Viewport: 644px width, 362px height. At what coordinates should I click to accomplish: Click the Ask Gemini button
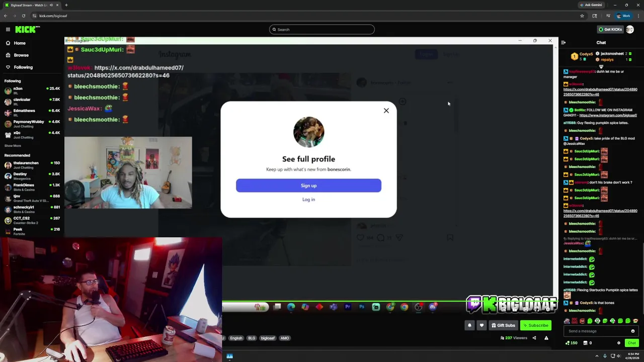click(x=591, y=5)
